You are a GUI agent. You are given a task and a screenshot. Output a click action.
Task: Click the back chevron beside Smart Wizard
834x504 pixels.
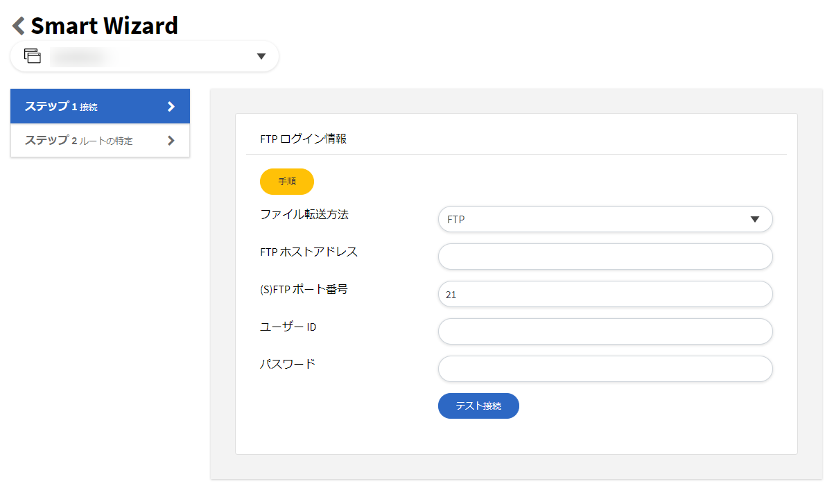pos(18,26)
